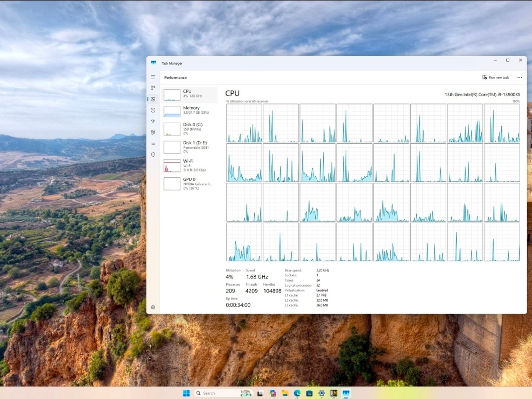Viewport: 532px width, 399px height.
Task: Open Services page icon in sidebar
Action: click(x=153, y=155)
